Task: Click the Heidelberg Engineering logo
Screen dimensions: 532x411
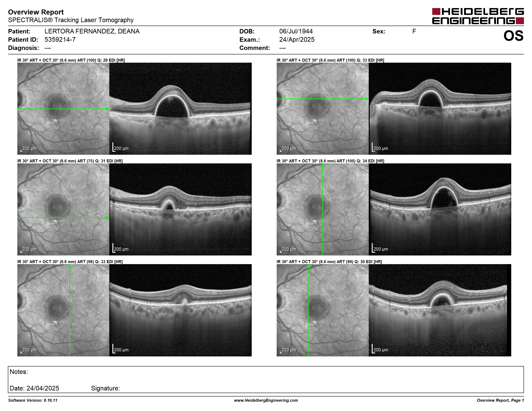Action: (x=478, y=16)
